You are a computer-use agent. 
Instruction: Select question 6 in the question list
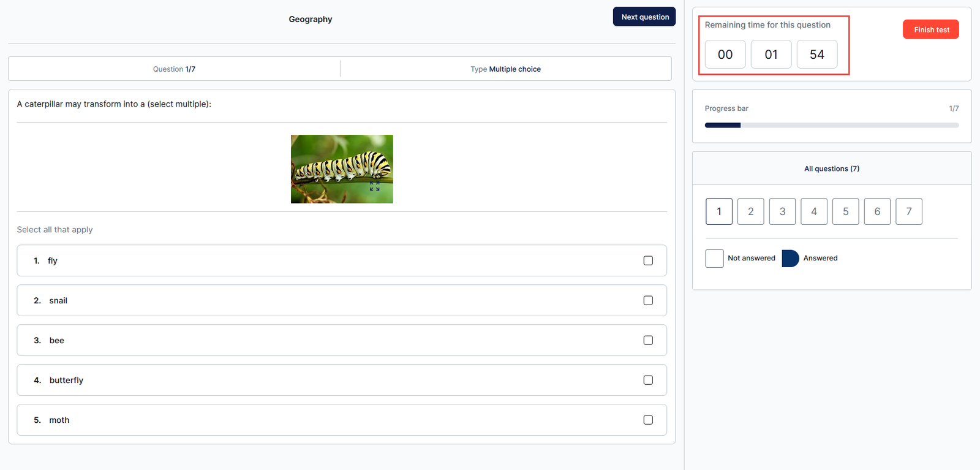click(877, 211)
